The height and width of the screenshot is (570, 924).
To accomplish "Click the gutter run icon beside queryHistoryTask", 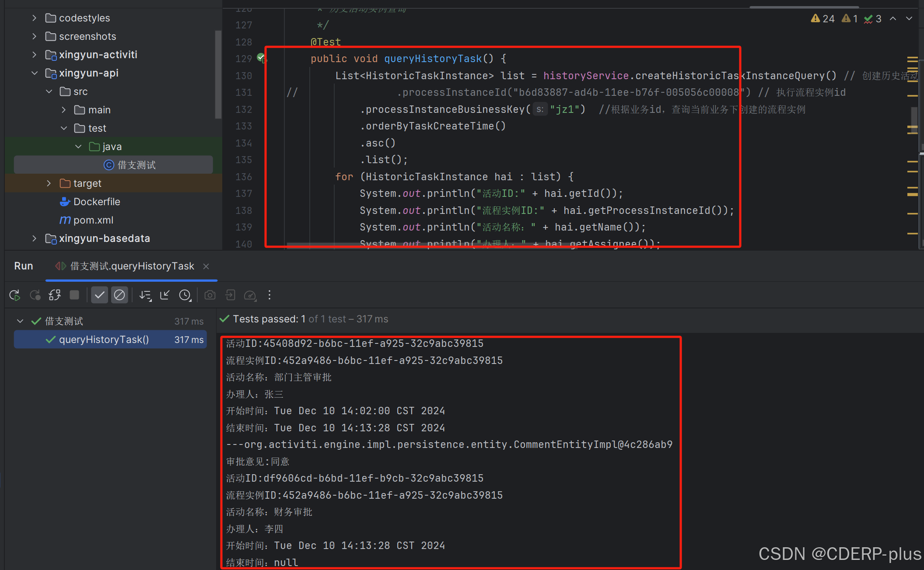I will pyautogui.click(x=261, y=58).
